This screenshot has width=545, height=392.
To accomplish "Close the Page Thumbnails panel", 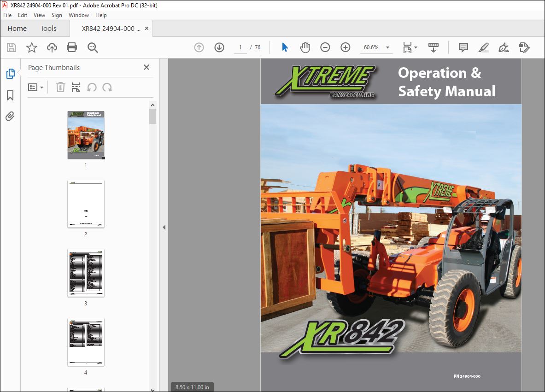I will (147, 67).
